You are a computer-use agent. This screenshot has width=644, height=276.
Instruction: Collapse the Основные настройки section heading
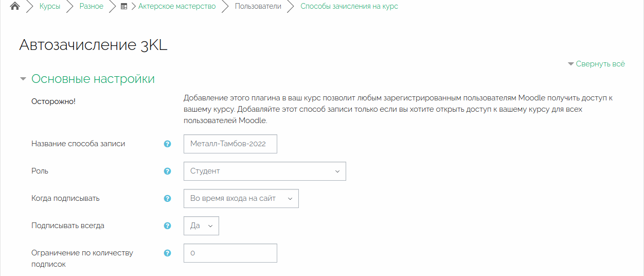(93, 79)
